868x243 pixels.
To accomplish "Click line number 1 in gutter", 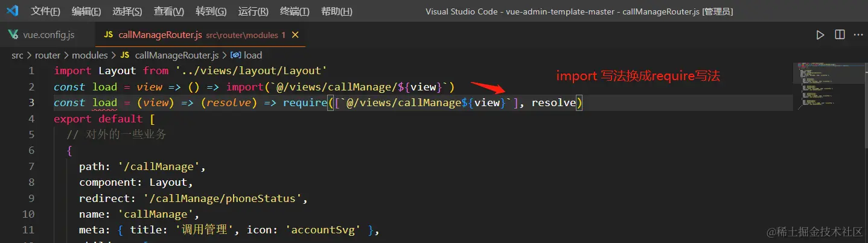I will point(31,71).
